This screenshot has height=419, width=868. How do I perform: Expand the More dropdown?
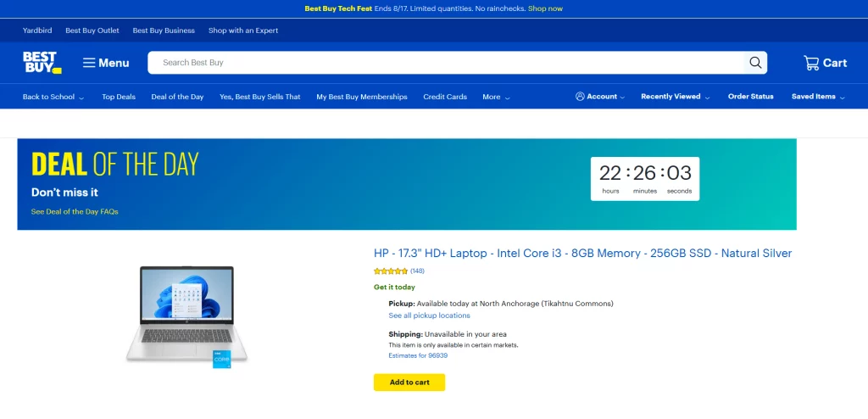496,97
